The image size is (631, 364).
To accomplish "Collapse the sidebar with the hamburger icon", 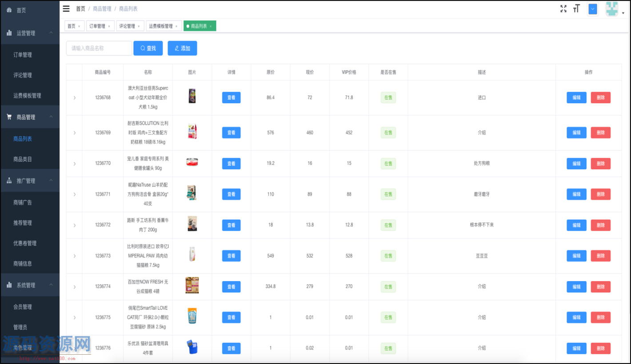I will (66, 9).
